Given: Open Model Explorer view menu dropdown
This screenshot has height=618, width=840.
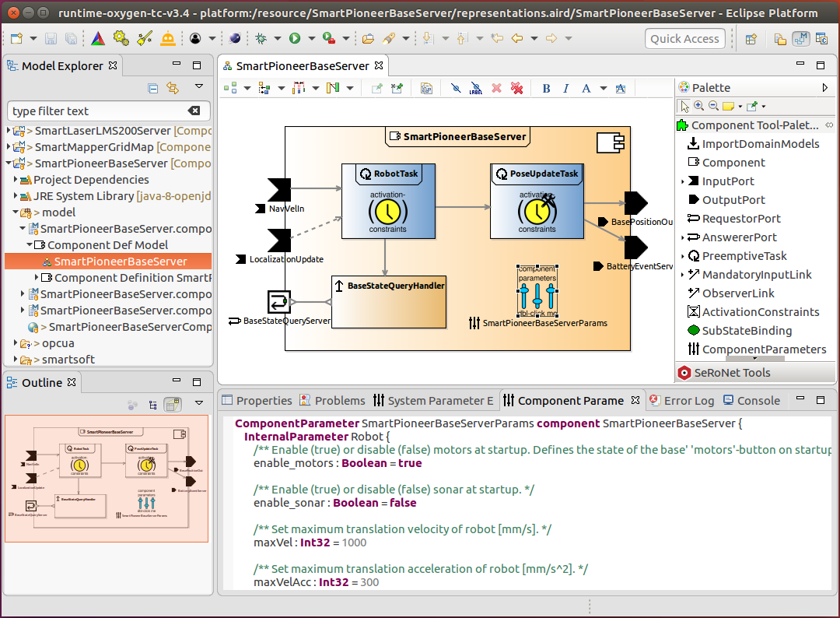Looking at the screenshot, I should click(x=199, y=87).
